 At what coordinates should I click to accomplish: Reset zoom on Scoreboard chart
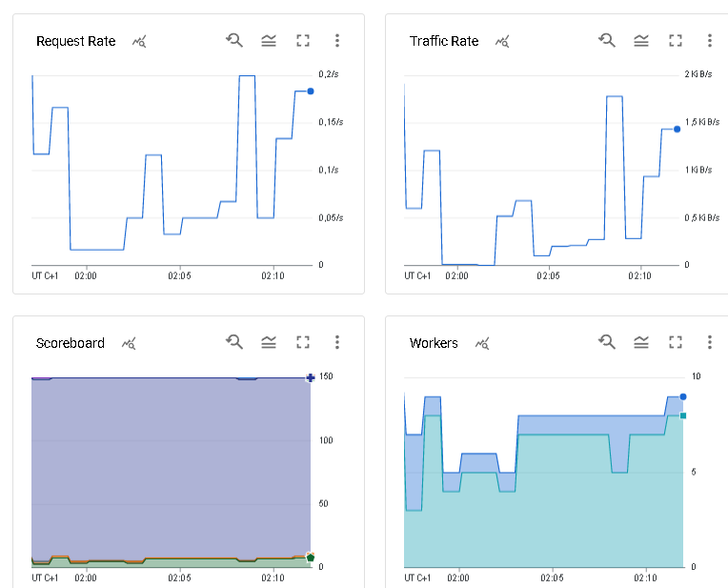234,343
